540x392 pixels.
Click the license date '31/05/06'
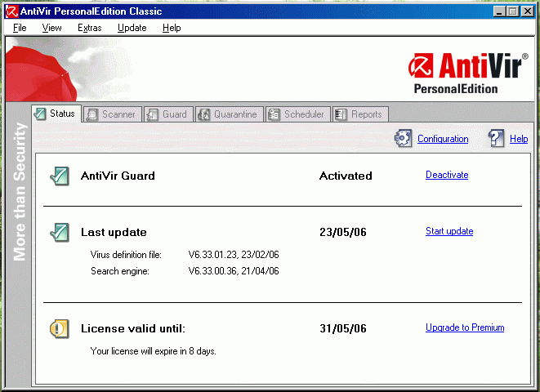click(x=343, y=328)
